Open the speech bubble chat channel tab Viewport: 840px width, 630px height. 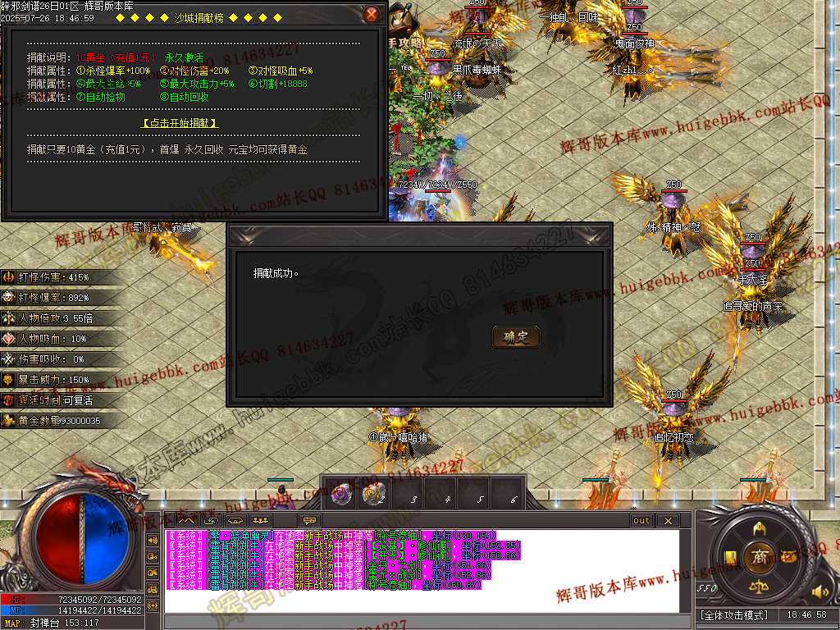coord(309,520)
